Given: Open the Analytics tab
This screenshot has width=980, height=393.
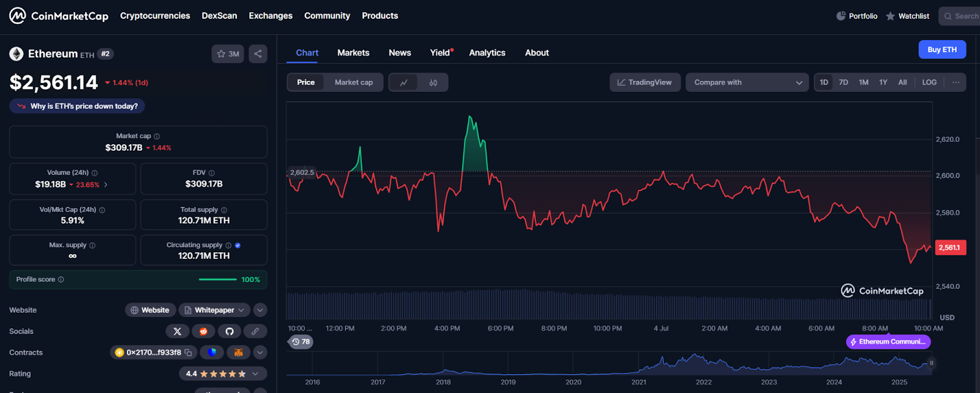Looking at the screenshot, I should tap(487, 53).
